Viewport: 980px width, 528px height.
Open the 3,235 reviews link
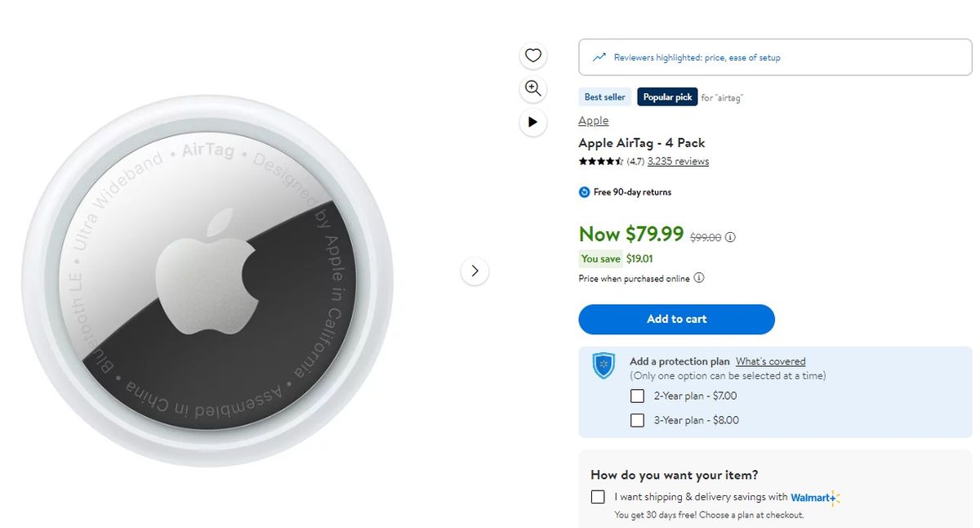[x=678, y=162]
